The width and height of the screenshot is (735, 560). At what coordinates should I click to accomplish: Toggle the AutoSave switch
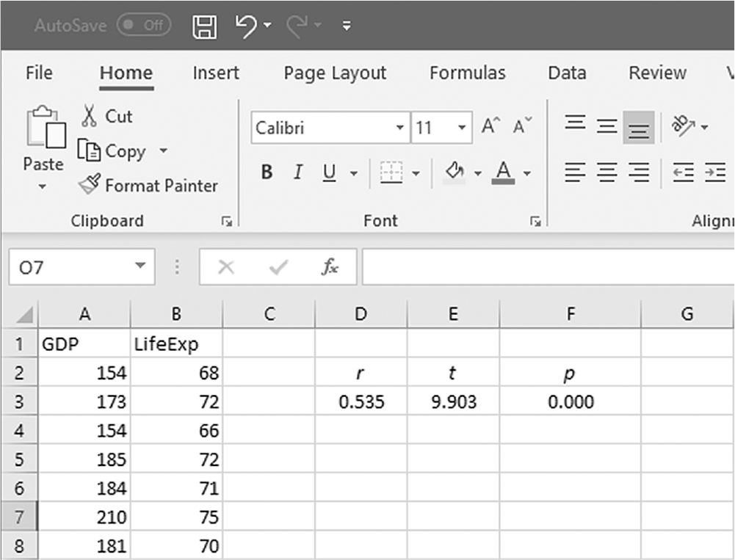tap(144, 25)
